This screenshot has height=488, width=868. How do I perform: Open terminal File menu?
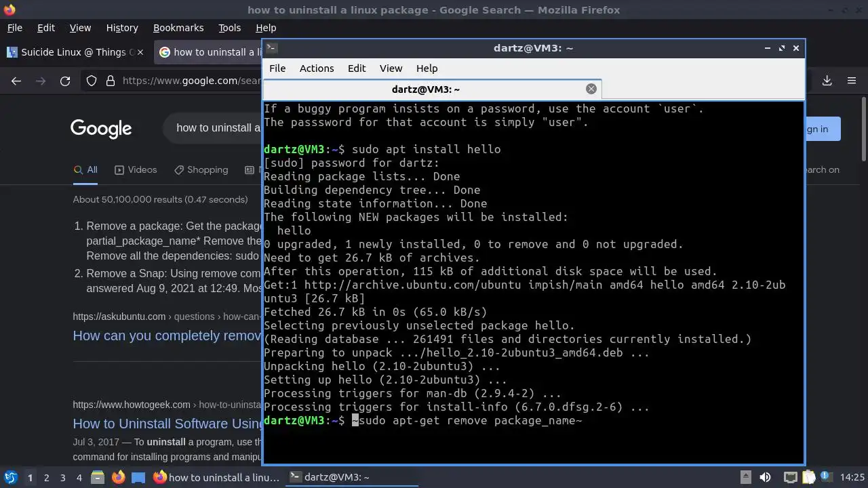[277, 68]
